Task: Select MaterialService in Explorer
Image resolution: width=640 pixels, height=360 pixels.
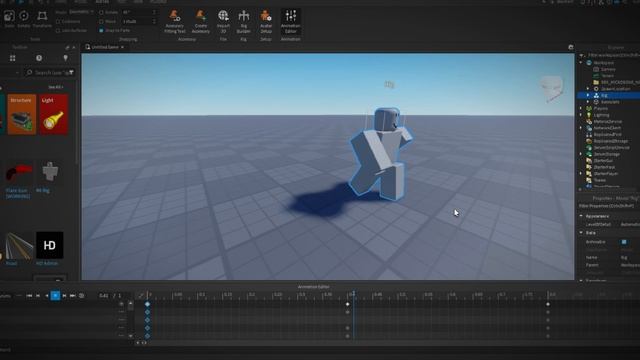Action: 608,122
